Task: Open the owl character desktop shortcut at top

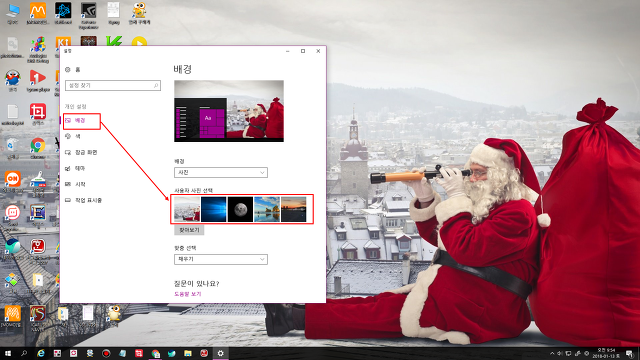Action: pyautogui.click(x=139, y=13)
